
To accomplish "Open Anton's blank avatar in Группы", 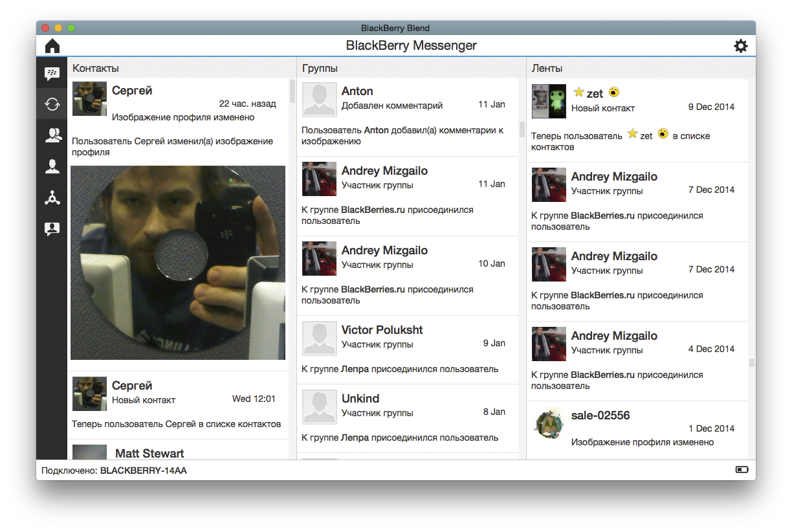I will click(320, 100).
